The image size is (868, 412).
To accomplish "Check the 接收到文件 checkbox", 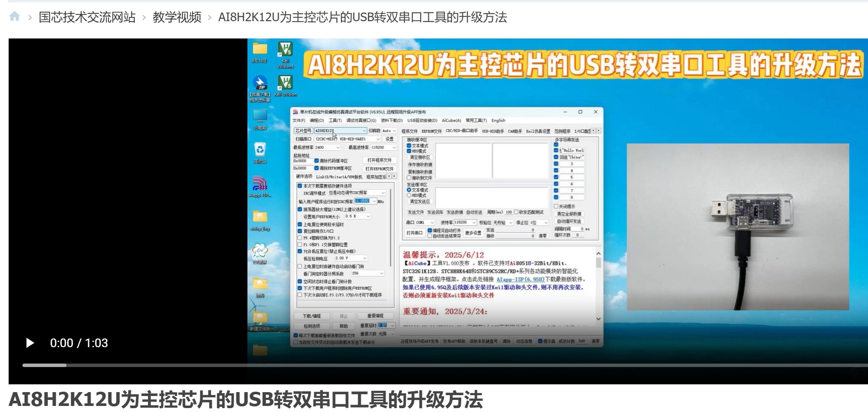I will coord(409,178).
